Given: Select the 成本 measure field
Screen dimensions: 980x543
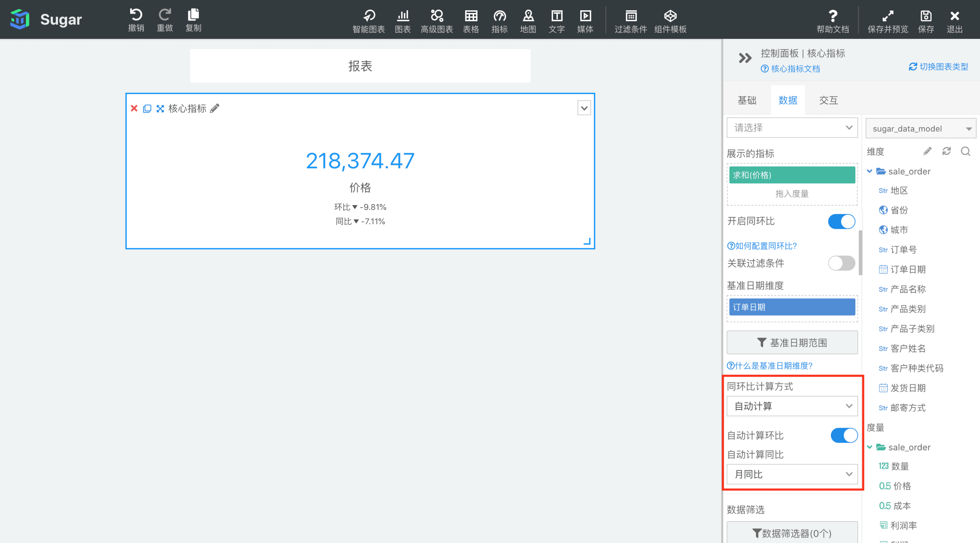Looking at the screenshot, I should (895, 506).
